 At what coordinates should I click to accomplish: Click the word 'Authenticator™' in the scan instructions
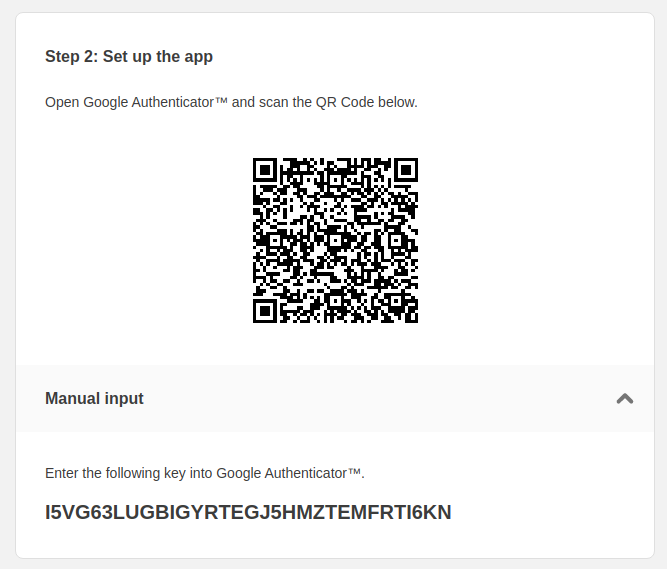click(180, 102)
